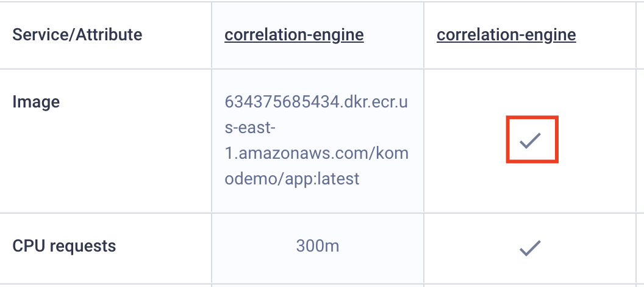Click the 's-east-' line of image path
The image size is (644, 287).
(249, 128)
